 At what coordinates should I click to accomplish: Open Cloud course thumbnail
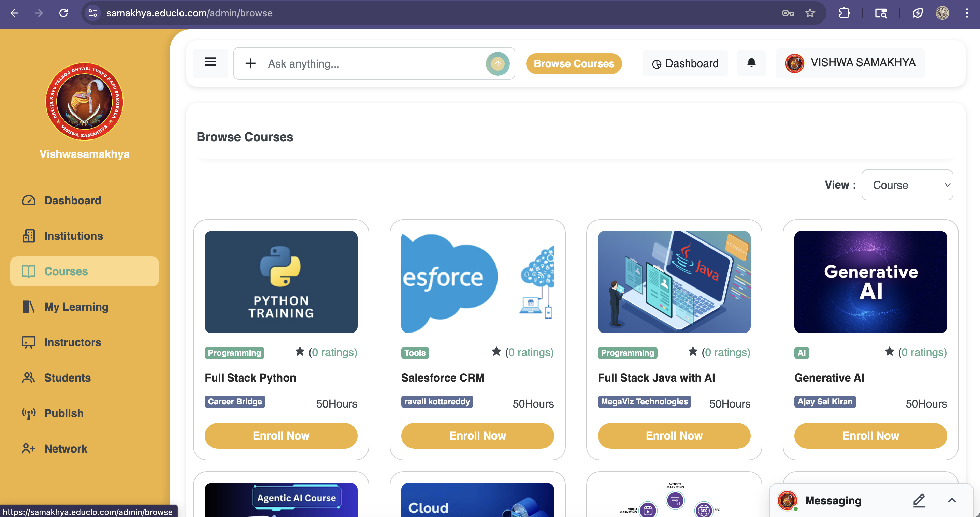[477, 500]
